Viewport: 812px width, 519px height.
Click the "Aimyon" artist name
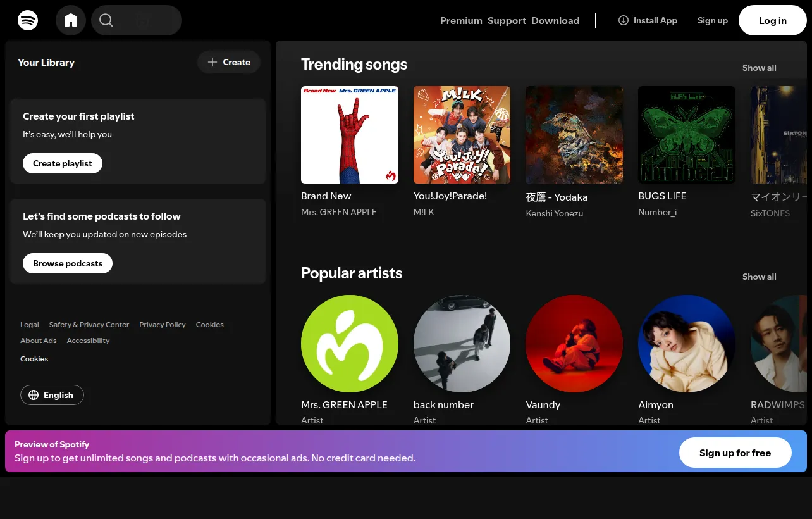tap(656, 405)
